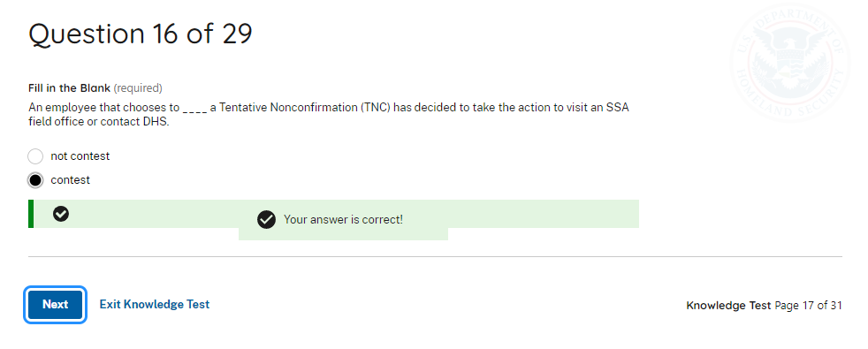Click the "contest" answer label text
868x349 pixels.
click(x=71, y=180)
